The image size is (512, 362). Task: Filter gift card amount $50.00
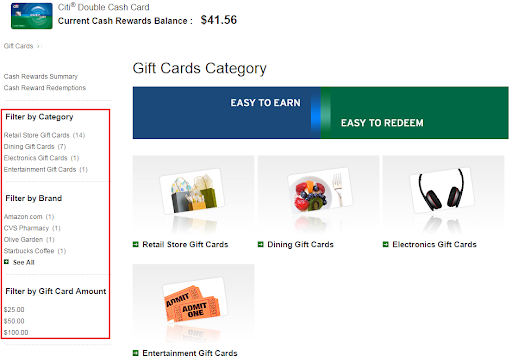[x=14, y=321]
